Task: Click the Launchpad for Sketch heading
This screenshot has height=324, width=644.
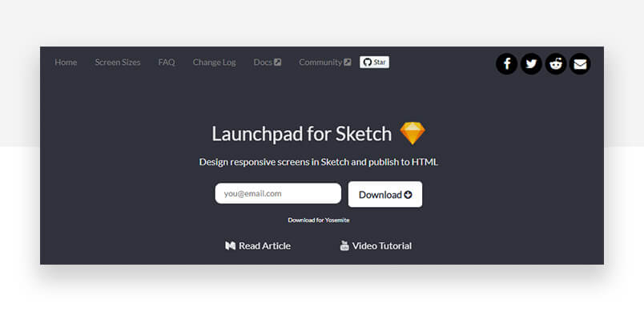Action: (301, 134)
